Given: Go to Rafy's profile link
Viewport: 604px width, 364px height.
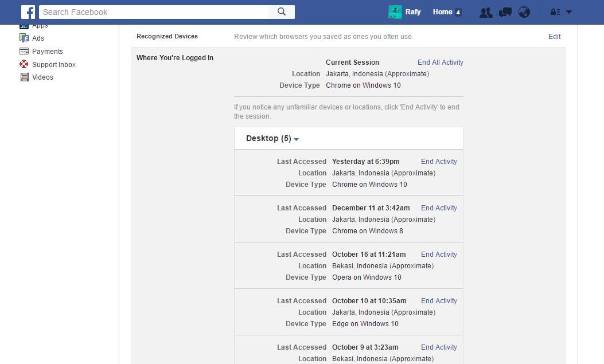Looking at the screenshot, I should pos(413,12).
